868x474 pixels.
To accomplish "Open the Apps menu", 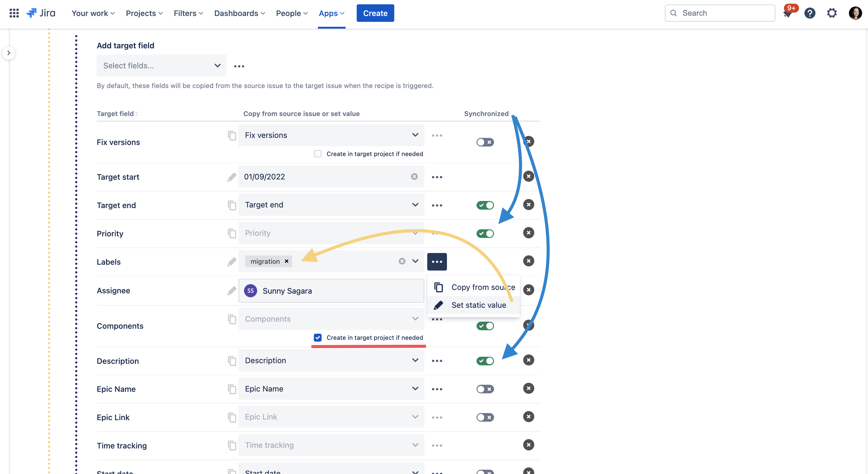I will coord(331,13).
